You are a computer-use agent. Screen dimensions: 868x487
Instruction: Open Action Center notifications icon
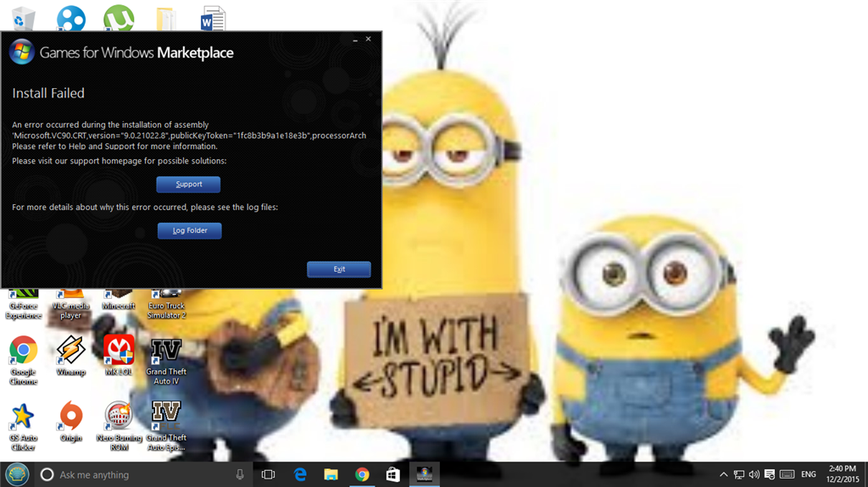click(x=770, y=475)
